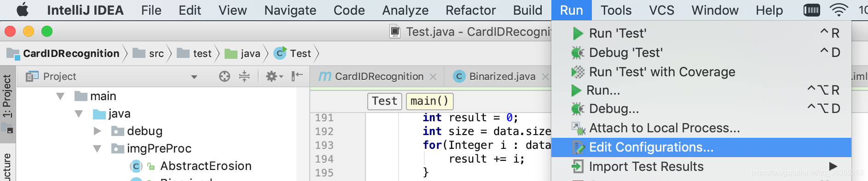Open the Help menu

click(769, 10)
